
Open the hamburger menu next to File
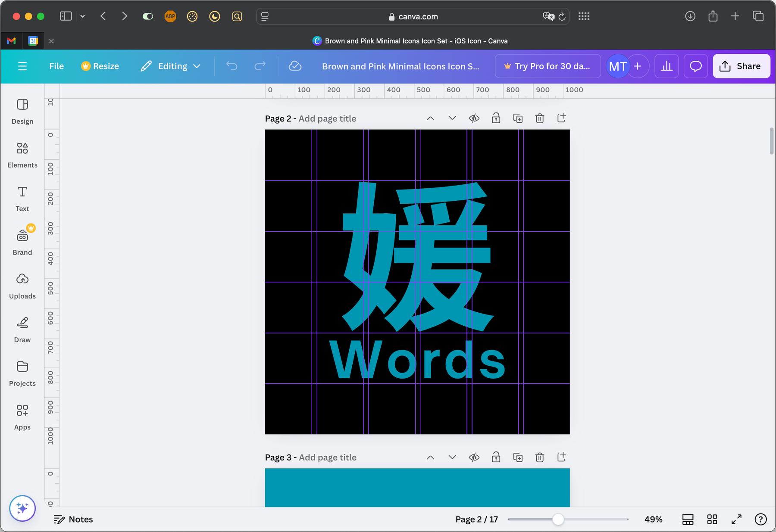tap(22, 66)
